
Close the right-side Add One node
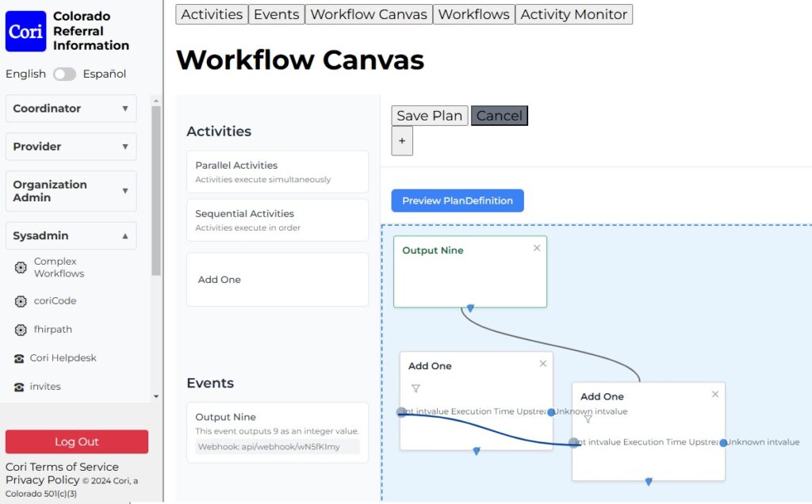[x=715, y=394]
